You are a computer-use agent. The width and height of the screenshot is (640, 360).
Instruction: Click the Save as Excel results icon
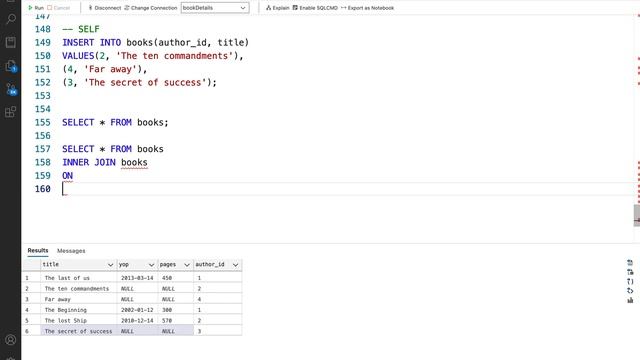click(630, 272)
